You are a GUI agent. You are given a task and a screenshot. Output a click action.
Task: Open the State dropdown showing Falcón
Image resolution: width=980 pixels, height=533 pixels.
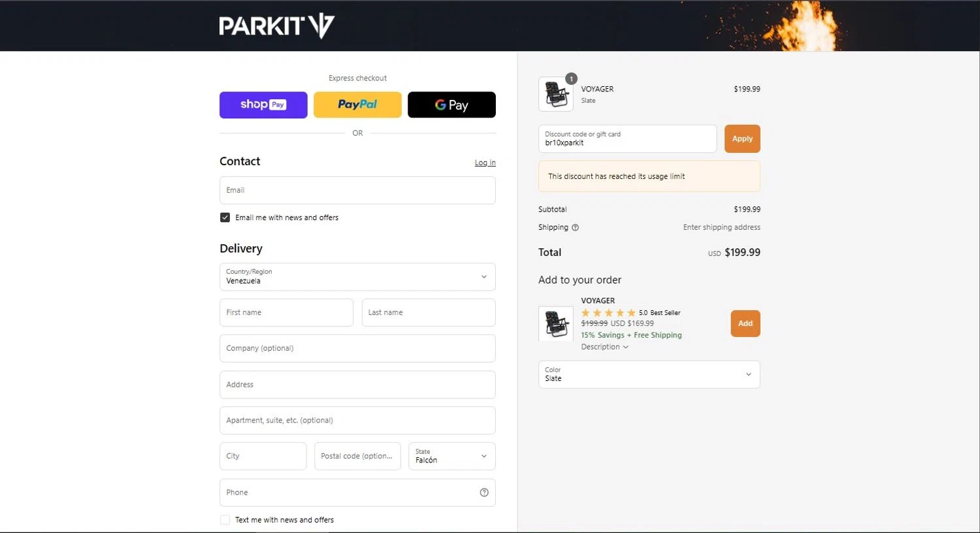[x=452, y=457]
